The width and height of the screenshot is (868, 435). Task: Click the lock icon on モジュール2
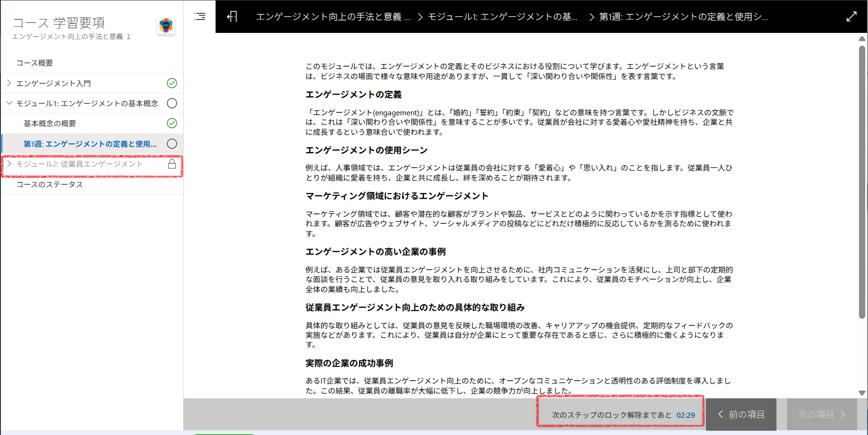(172, 164)
